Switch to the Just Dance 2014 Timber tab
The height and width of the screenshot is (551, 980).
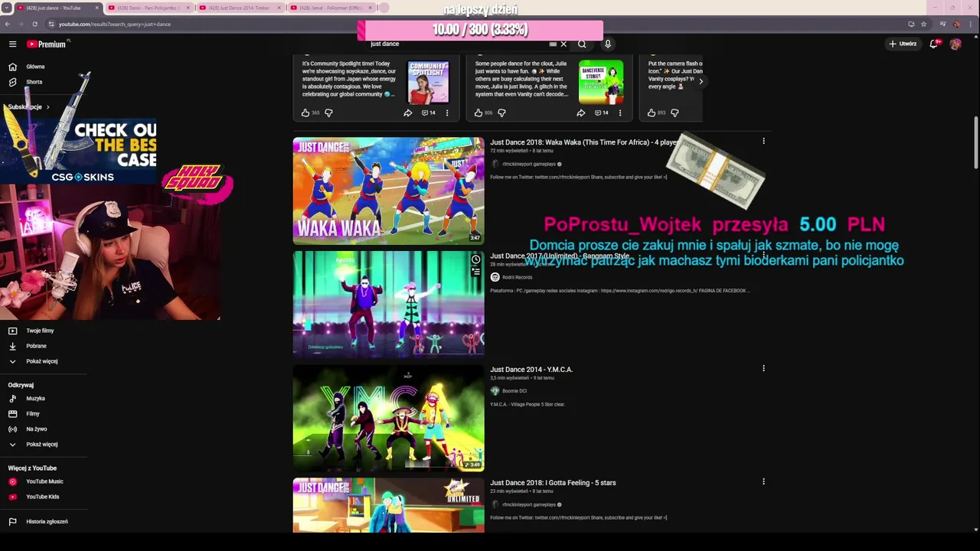pyautogui.click(x=239, y=8)
